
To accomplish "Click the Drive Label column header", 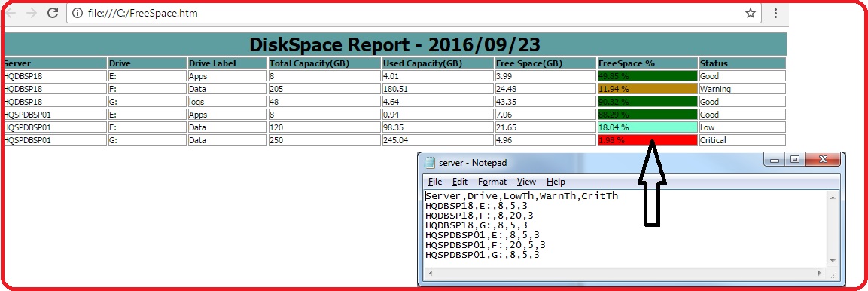I will pos(227,63).
